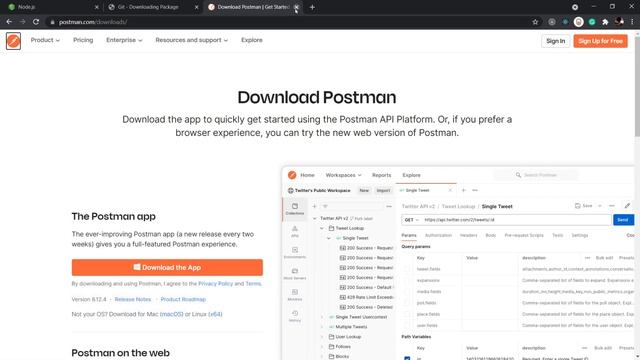This screenshot has height=360, width=640.
Task: Switch to the Git Downloading Package tab
Action: click(153, 7)
